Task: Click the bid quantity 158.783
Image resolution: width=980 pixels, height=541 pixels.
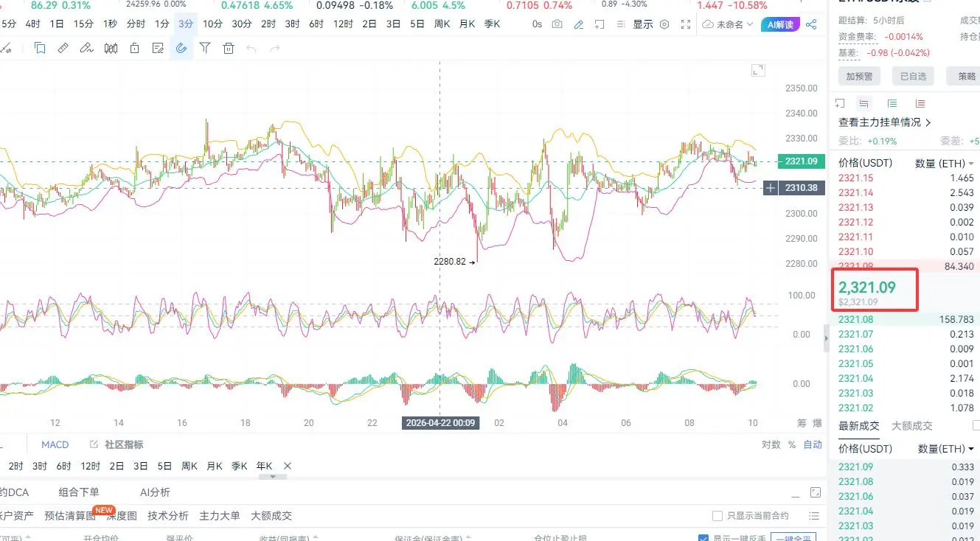Action: pyautogui.click(x=955, y=320)
